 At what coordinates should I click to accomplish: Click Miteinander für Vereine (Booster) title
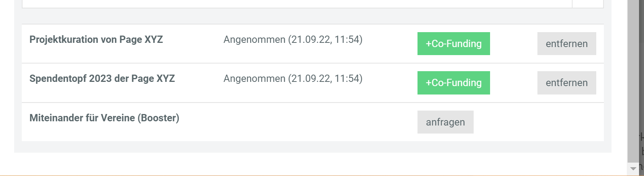pos(104,118)
